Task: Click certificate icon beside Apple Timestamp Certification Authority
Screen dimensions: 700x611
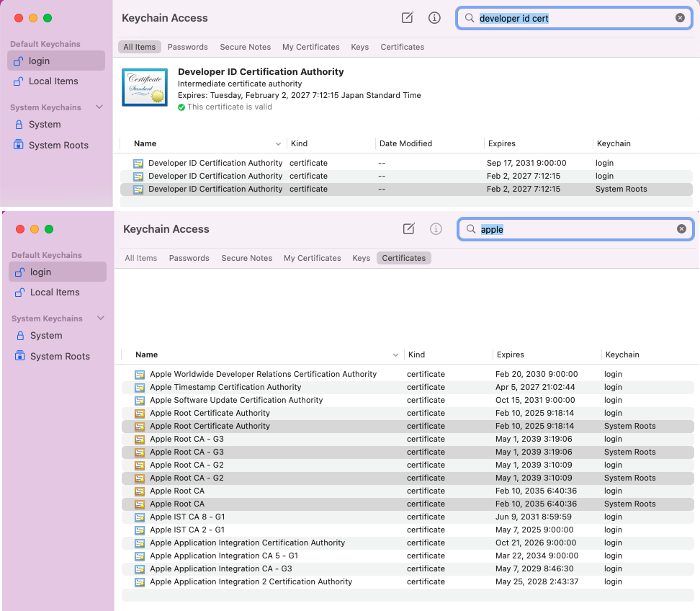Action: click(140, 388)
